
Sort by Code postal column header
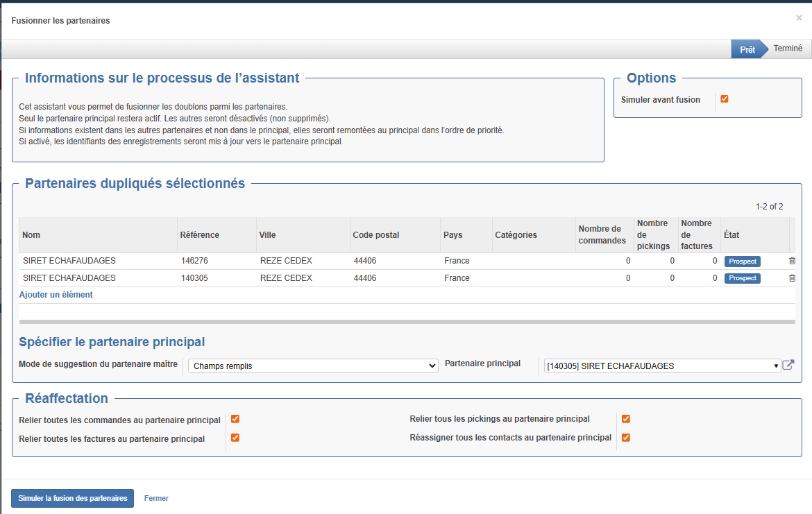point(395,235)
